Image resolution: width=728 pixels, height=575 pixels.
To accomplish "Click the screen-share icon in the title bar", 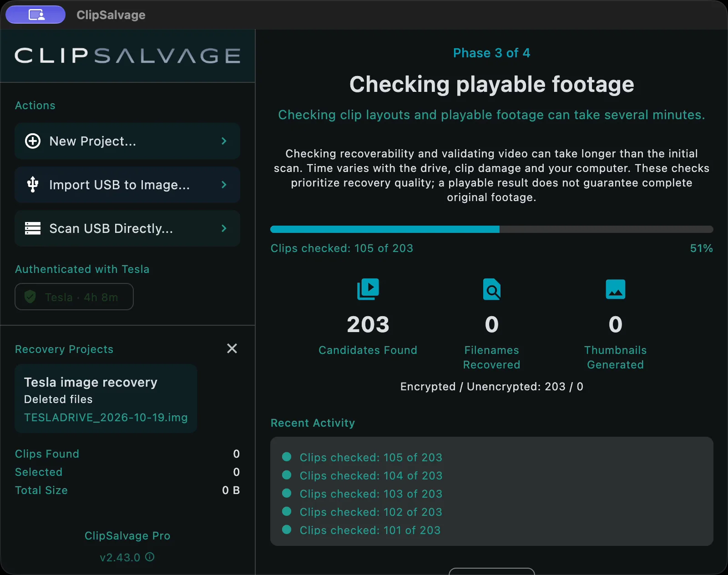I will click(x=36, y=15).
